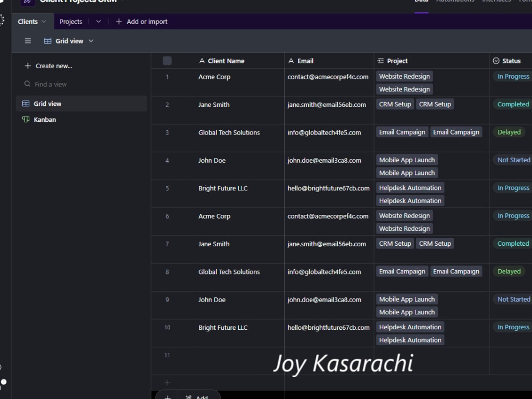532x399 pixels.
Task: Click the In Progress status pill in row 1
Action: point(513,76)
